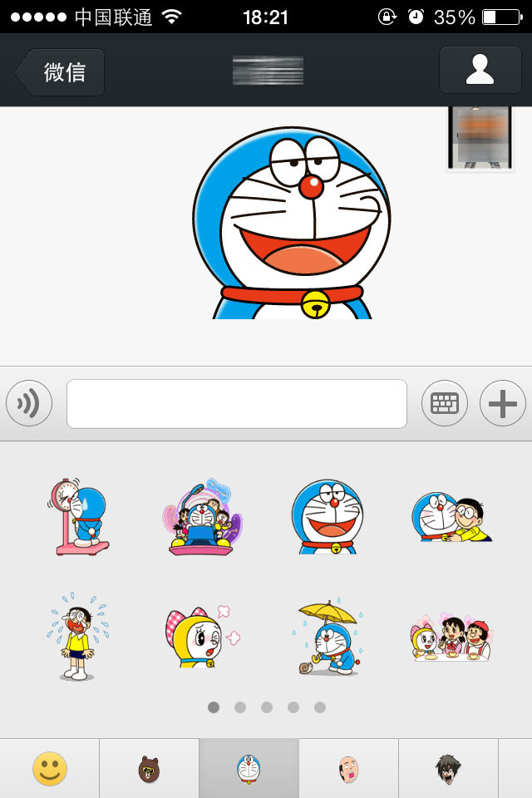Send Doraemon time machine group sticker
The width and height of the screenshot is (532, 798).
coord(202,517)
